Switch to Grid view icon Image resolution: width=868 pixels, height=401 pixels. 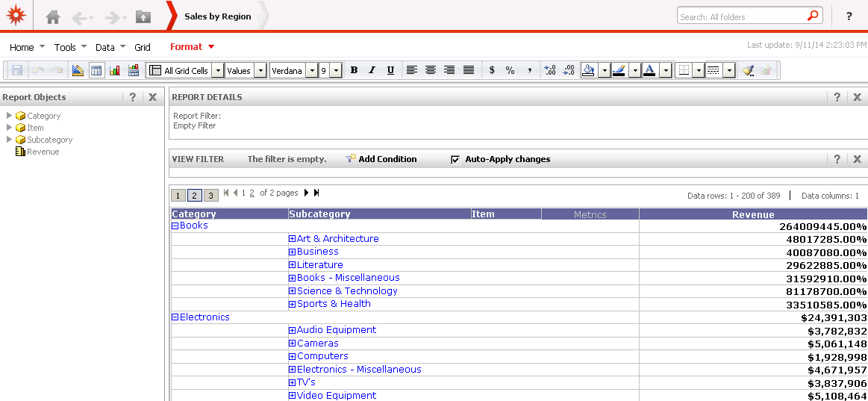coord(96,70)
